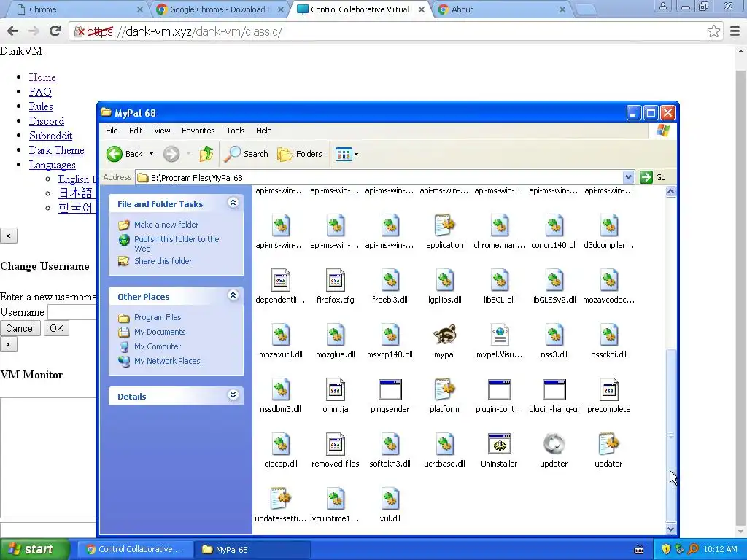Select the precomplete file
This screenshot has height=560, width=747.
(608, 389)
